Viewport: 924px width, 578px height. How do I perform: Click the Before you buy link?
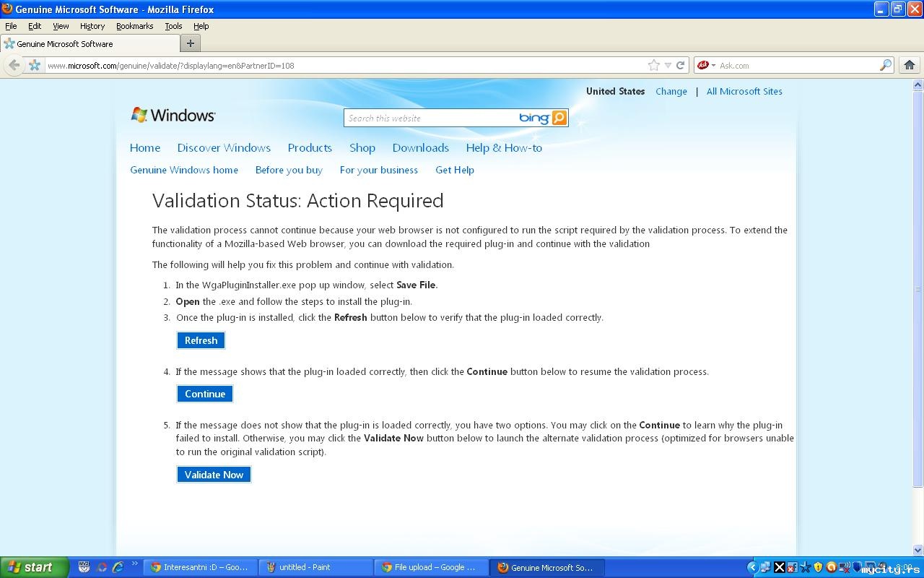pyautogui.click(x=289, y=170)
